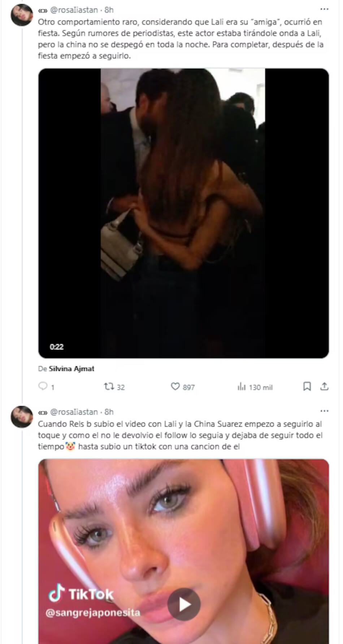The image size is (343, 644).
Task: Open the party video showing 0:22 duration
Action: 183,213
